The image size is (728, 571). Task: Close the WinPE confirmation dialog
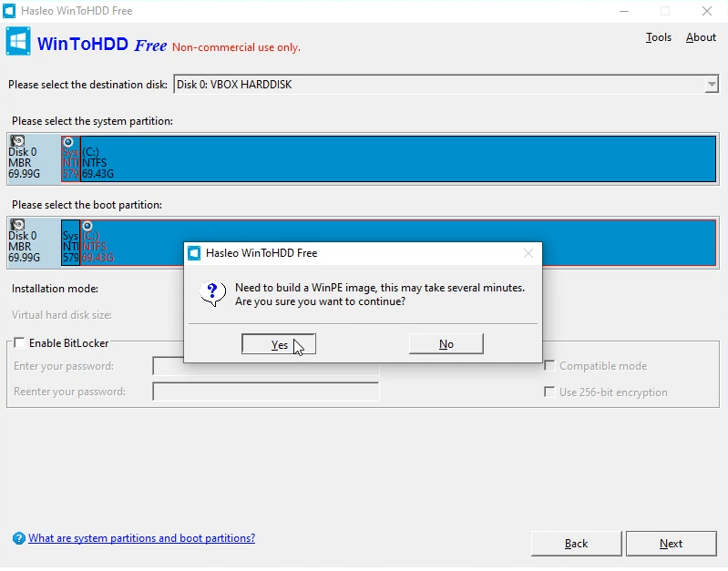pyautogui.click(x=528, y=253)
